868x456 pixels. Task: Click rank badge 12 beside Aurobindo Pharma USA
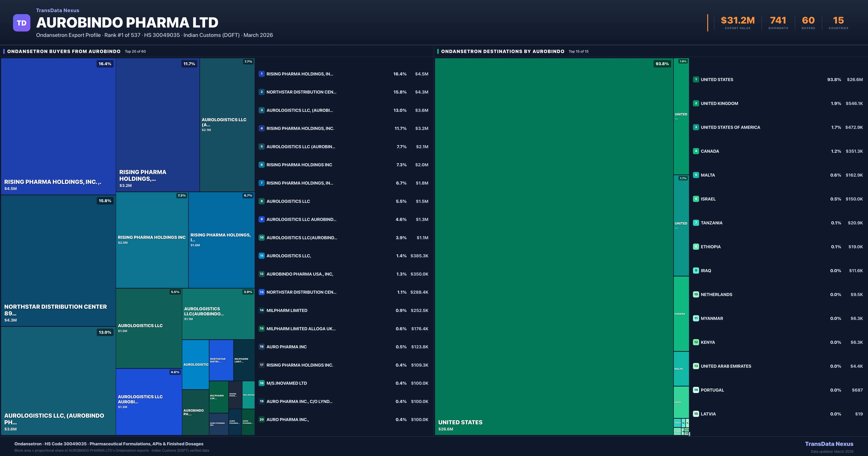point(261,274)
